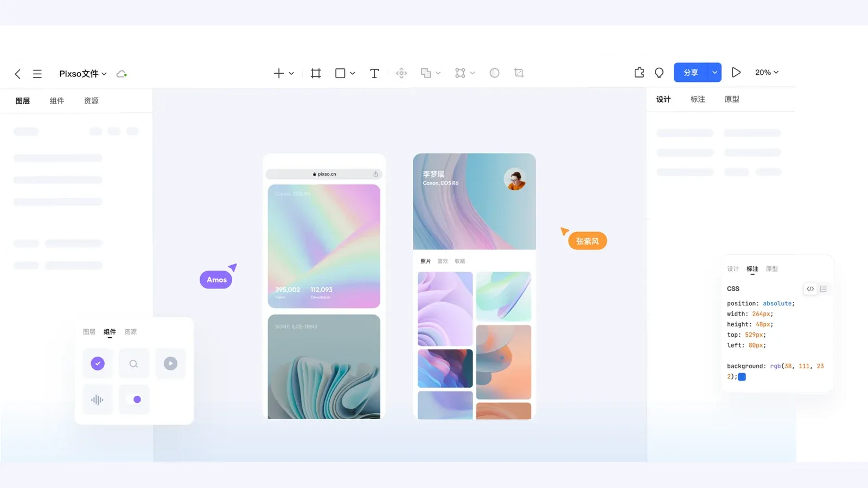Click the circle mask tool icon
Image resolution: width=868 pixels, height=488 pixels.
pos(494,73)
